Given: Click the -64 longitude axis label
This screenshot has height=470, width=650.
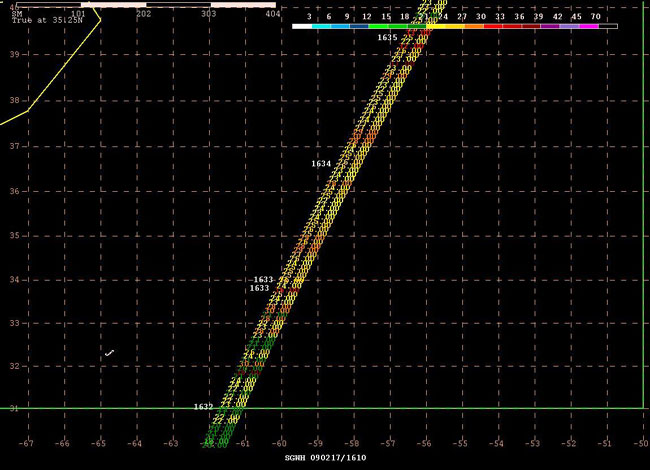Looking at the screenshot, I should click(x=134, y=443).
